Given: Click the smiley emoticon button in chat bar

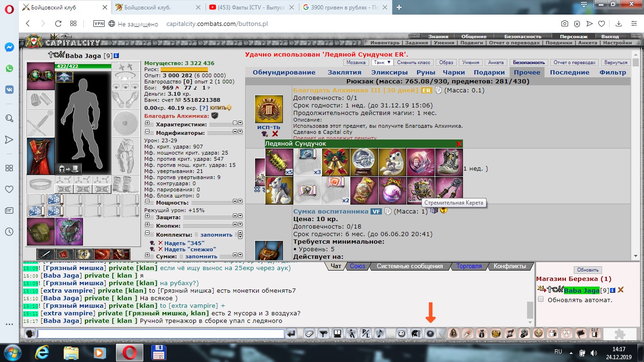Looking at the screenshot, I should (x=401, y=334).
